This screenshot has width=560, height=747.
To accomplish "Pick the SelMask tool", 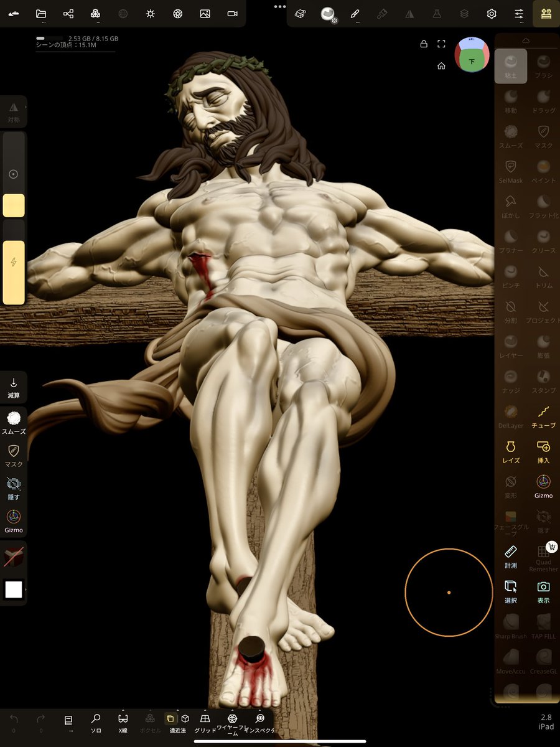I will 511,171.
